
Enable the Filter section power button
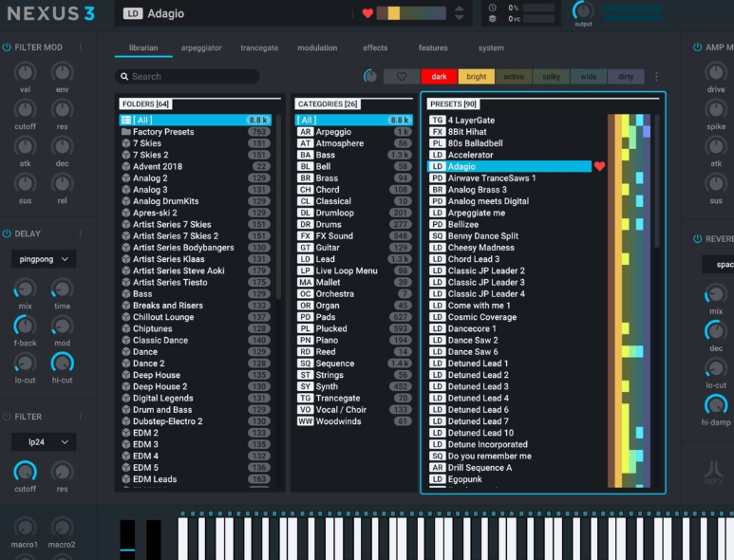(7, 417)
